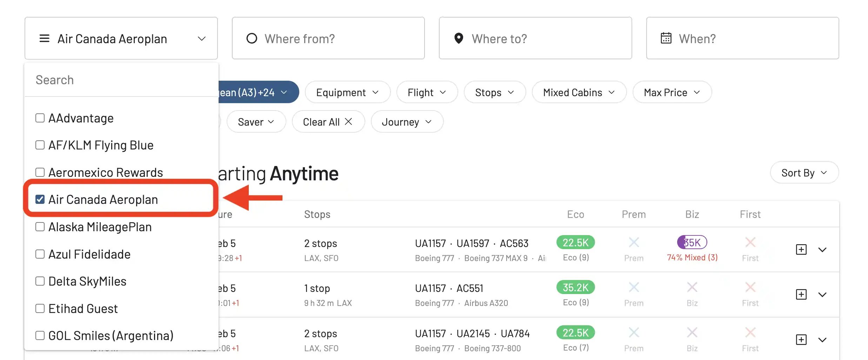
Task: Click unavailable Prem X icon in UA1597 row
Action: (634, 242)
